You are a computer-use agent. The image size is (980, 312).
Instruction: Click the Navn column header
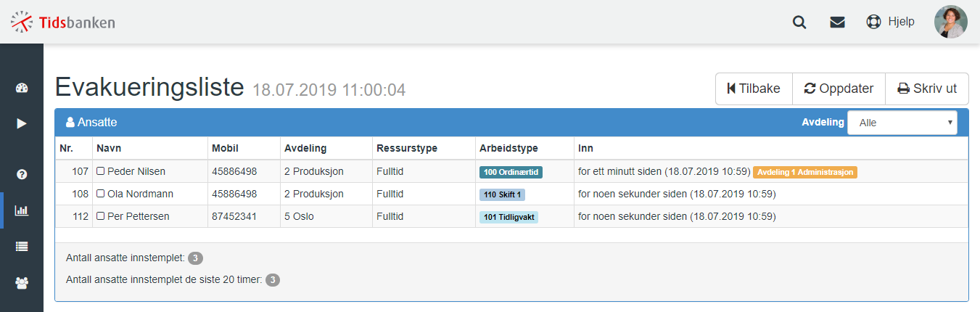[x=108, y=148]
